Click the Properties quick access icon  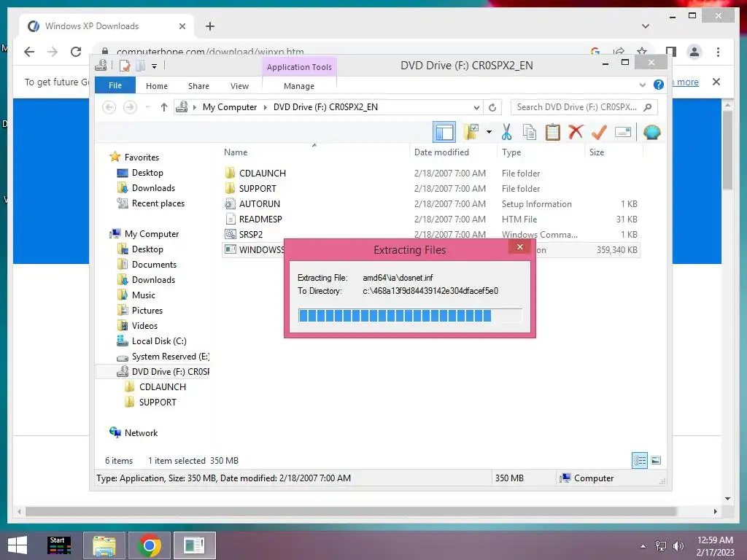coord(125,65)
